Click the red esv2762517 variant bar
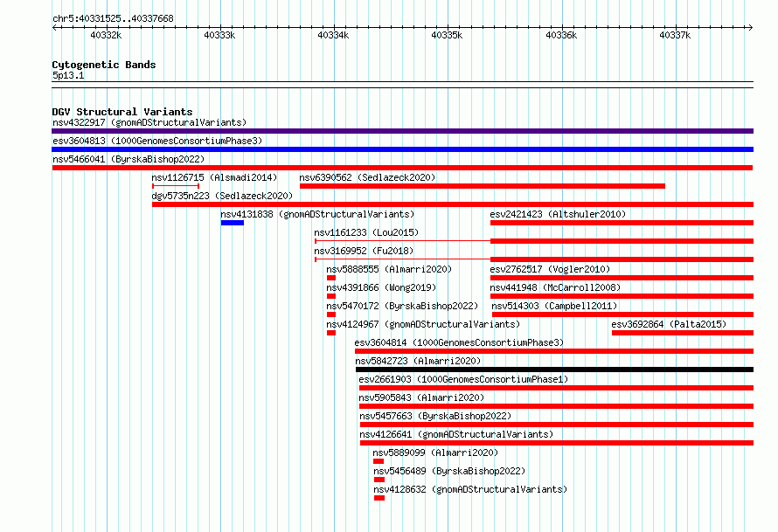Screen dimensions: 778x532 622,278
